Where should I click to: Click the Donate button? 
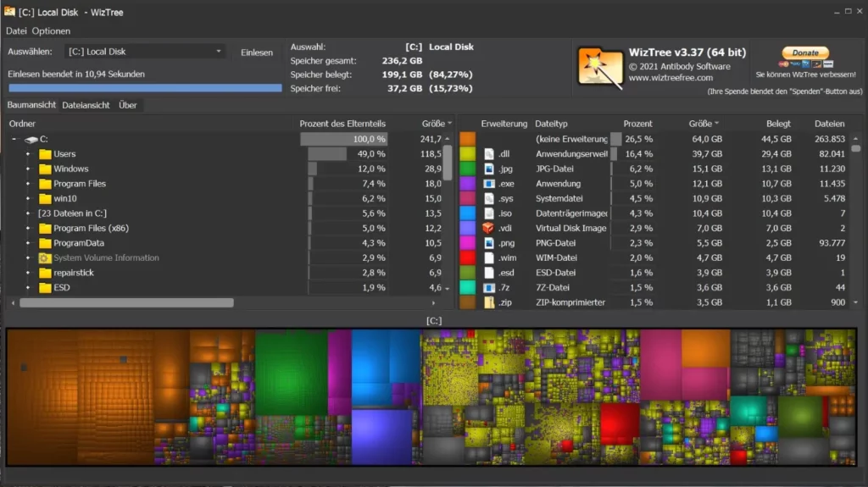(x=804, y=53)
